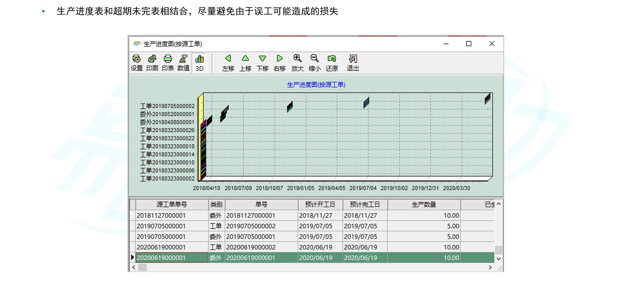Shift the chart right with 右移

click(x=279, y=63)
